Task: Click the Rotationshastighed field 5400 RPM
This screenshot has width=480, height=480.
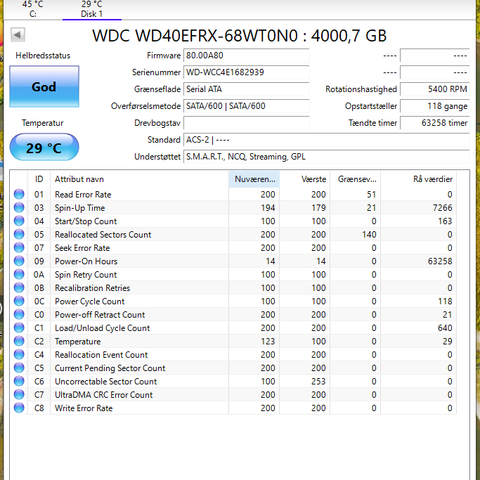Action: coord(435,89)
